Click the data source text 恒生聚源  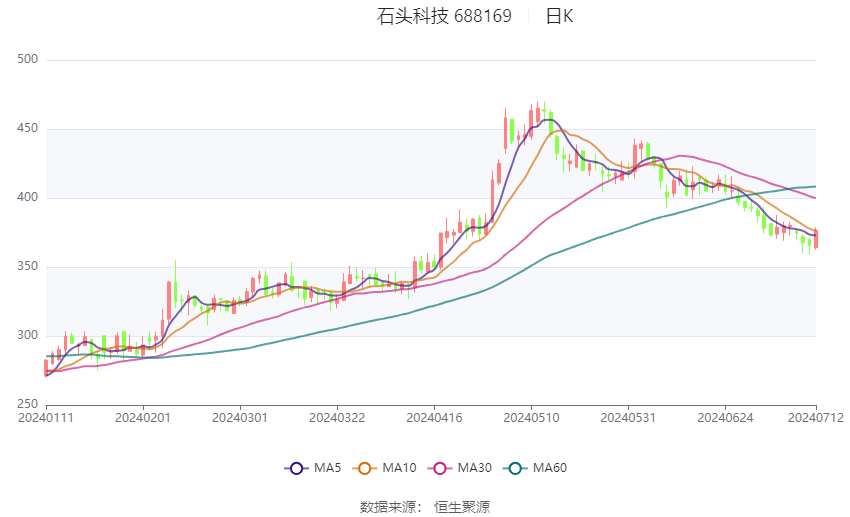(x=462, y=507)
